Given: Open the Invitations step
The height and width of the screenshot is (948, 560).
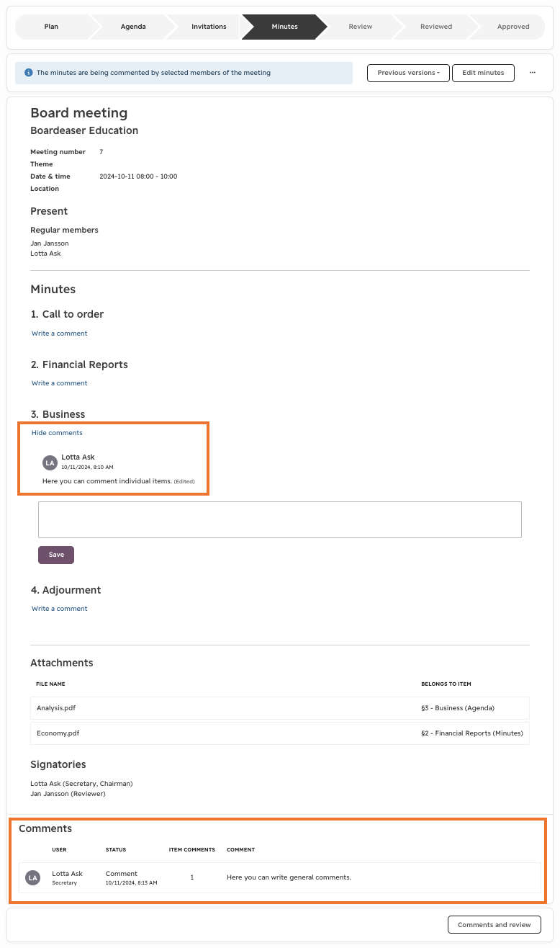Looking at the screenshot, I should coord(209,27).
